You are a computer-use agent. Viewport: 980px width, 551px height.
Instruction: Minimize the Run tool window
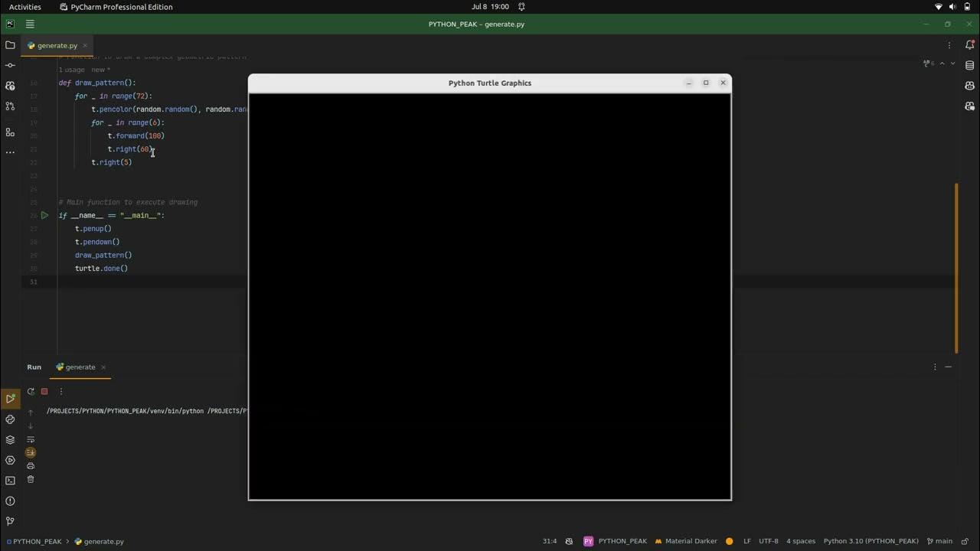tap(948, 367)
